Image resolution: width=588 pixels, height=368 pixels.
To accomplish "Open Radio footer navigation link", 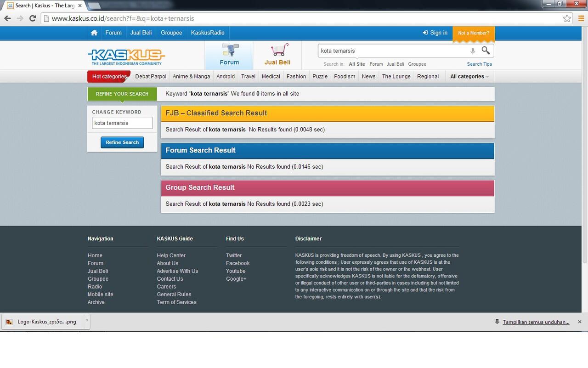I will pyautogui.click(x=95, y=287).
